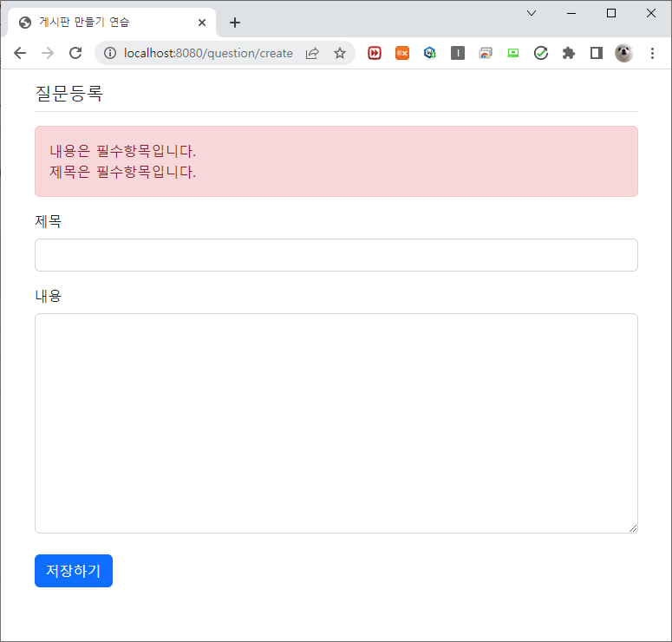The height and width of the screenshot is (642, 672).
Task: View site information icon in address bar
Action: pyautogui.click(x=110, y=53)
